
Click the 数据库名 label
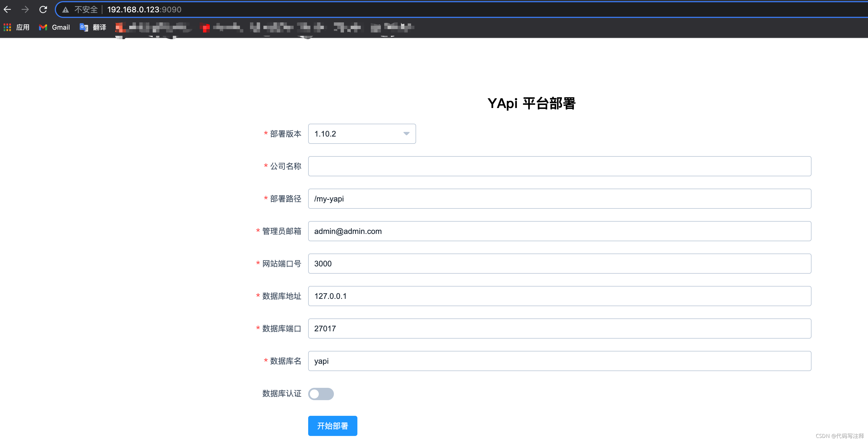(286, 361)
